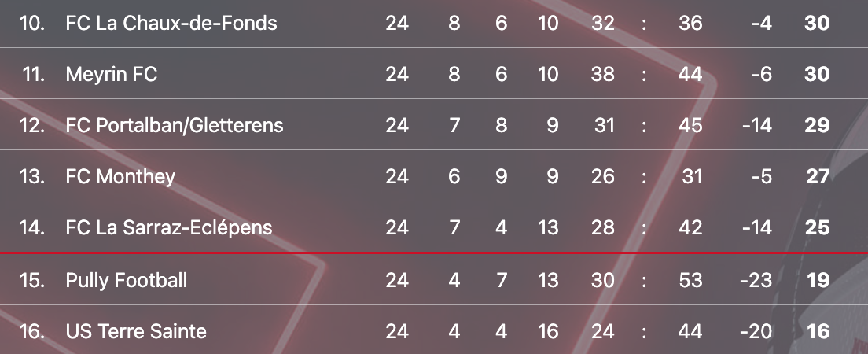Click the US Terre Sainte team name
This screenshot has height=354, width=868.
(136, 331)
